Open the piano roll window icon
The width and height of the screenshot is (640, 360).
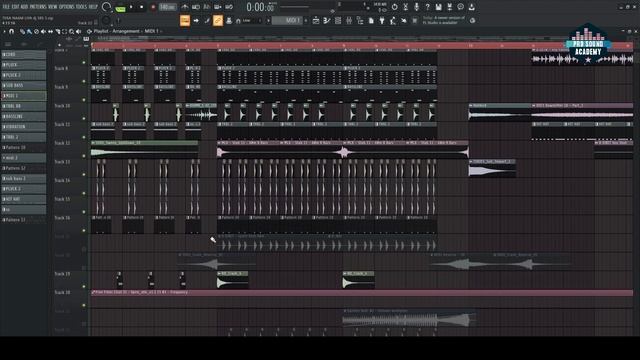(327, 20)
